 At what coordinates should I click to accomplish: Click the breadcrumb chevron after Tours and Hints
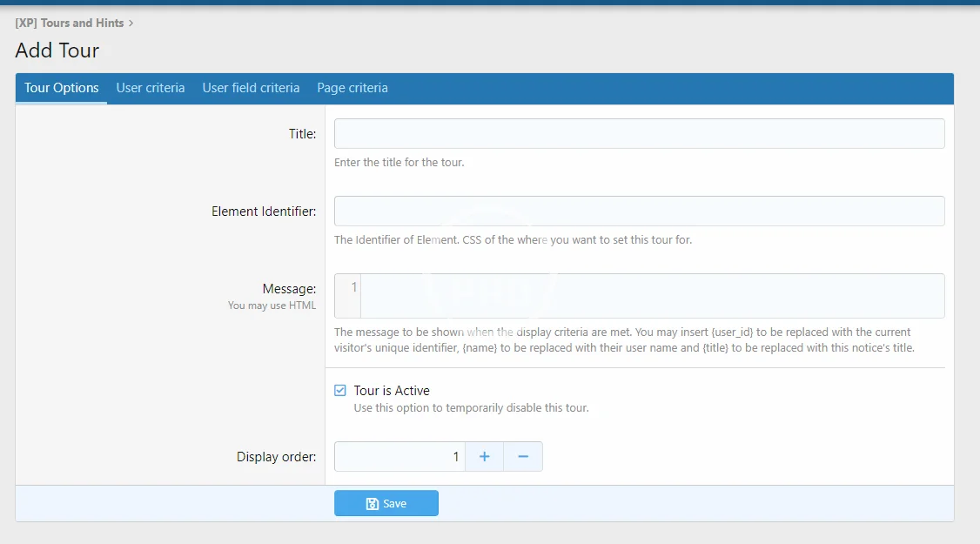[x=131, y=24]
